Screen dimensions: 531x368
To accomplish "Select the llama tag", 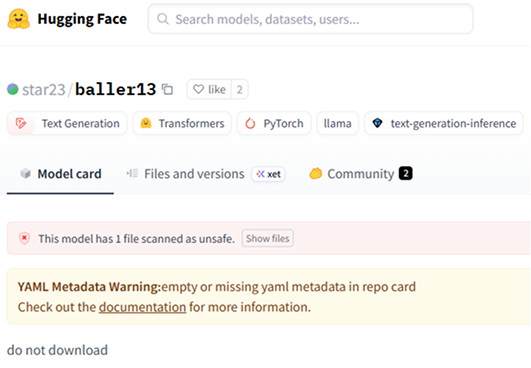I will click(x=337, y=124).
